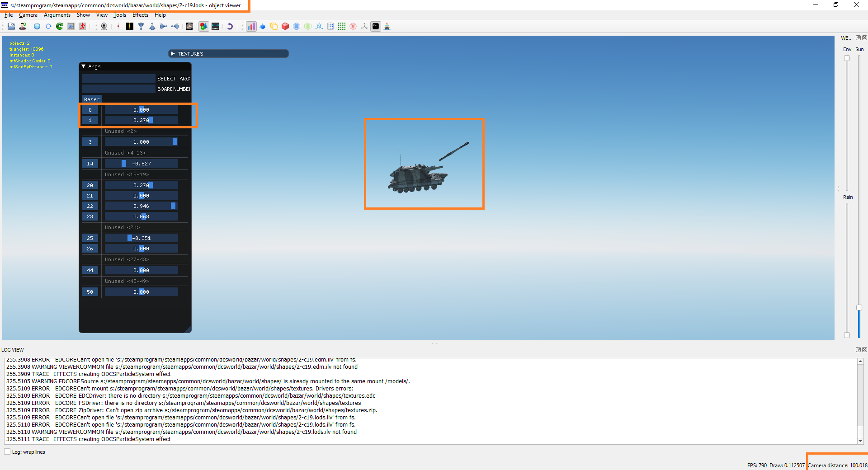Image resolution: width=868 pixels, height=470 pixels.
Task: Click the left-pointing blue cone view icon
Action: [175, 26]
